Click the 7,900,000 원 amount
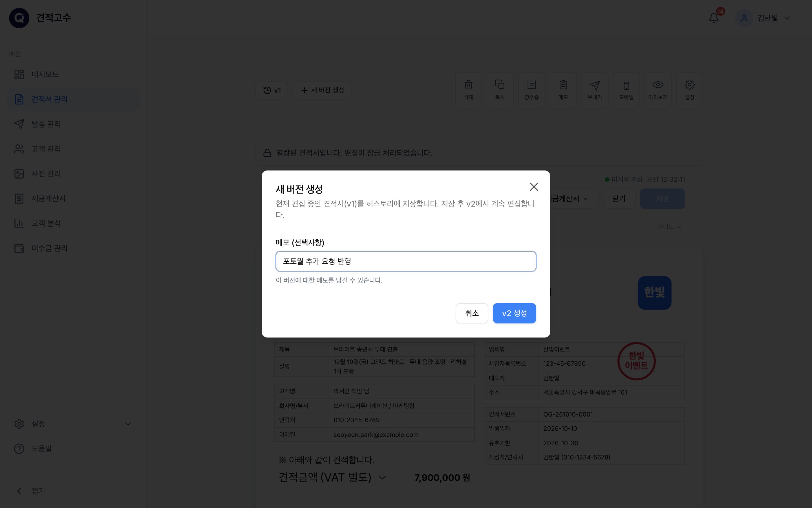 click(x=442, y=478)
